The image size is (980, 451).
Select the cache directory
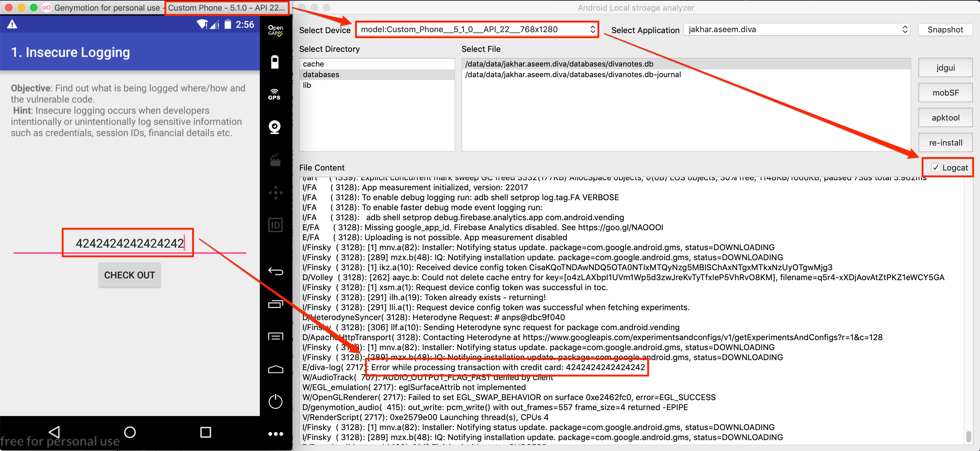[314, 64]
